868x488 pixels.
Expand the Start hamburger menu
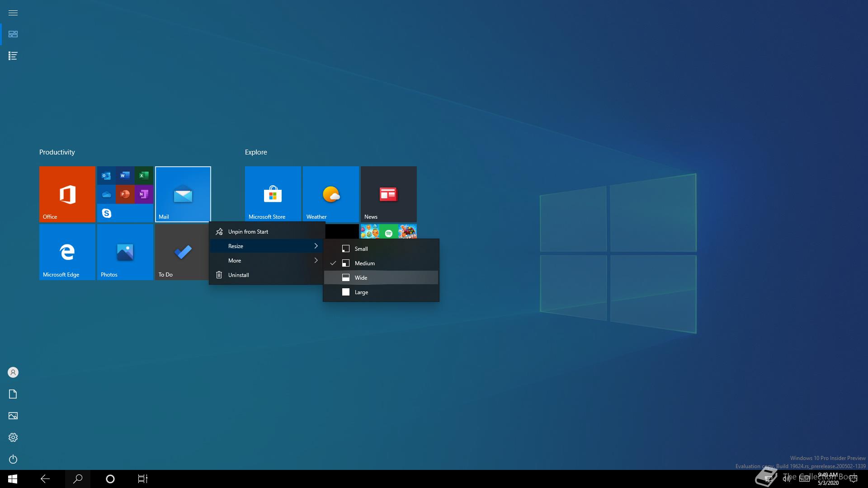pos(13,13)
